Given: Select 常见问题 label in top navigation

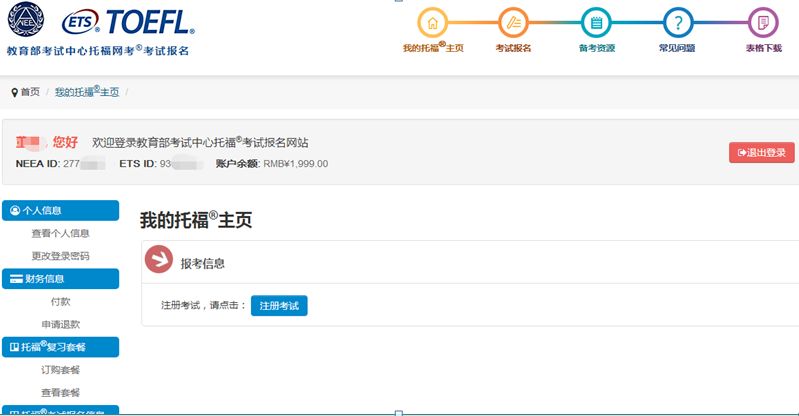Looking at the screenshot, I should 677,48.
